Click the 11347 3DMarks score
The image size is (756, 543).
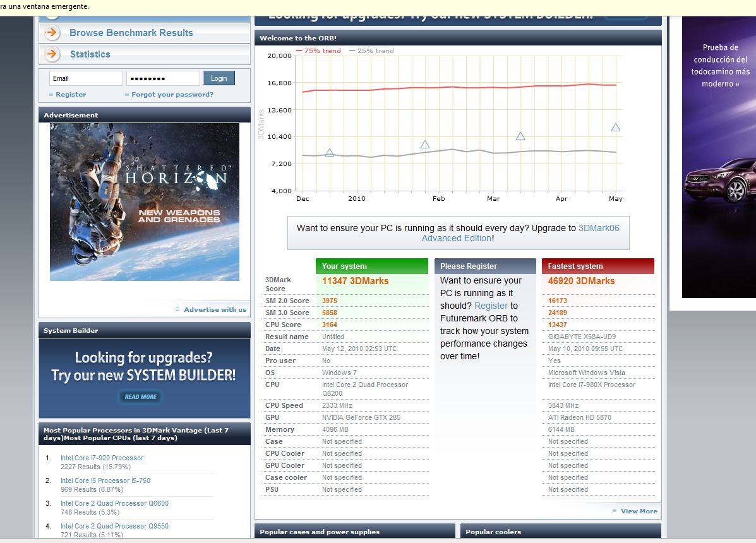click(x=356, y=281)
